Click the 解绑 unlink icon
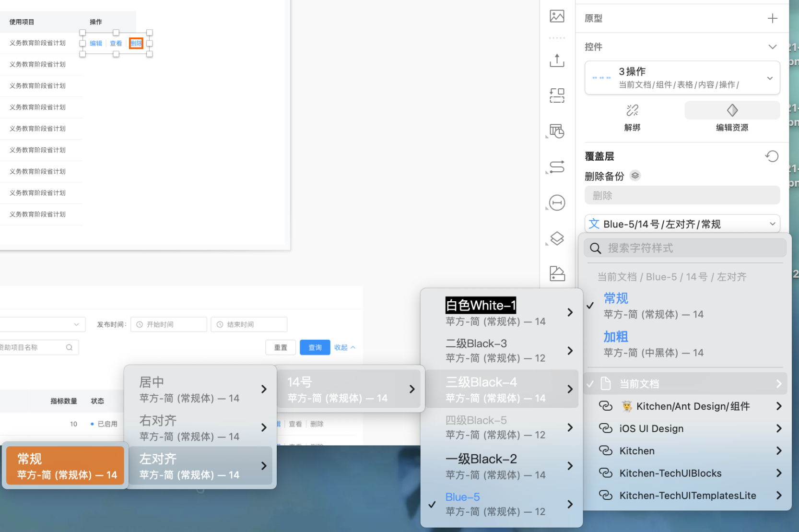This screenshot has height=532, width=799. pyautogui.click(x=632, y=111)
